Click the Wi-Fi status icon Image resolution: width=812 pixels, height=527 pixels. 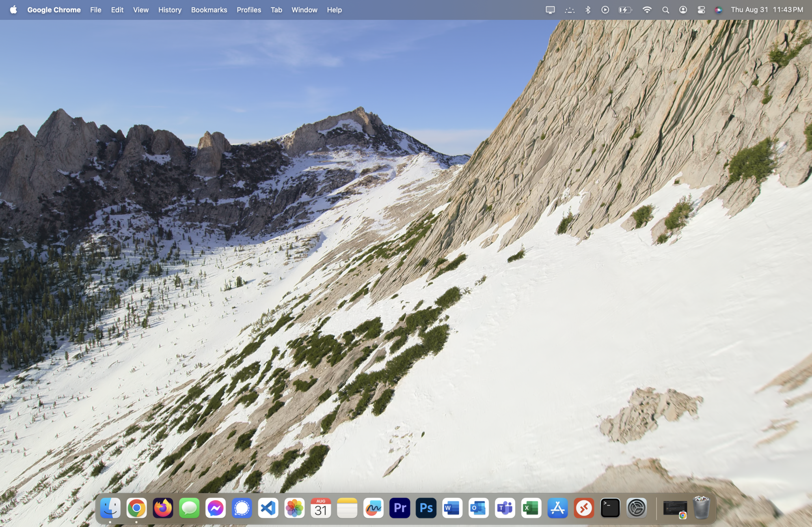pyautogui.click(x=647, y=10)
